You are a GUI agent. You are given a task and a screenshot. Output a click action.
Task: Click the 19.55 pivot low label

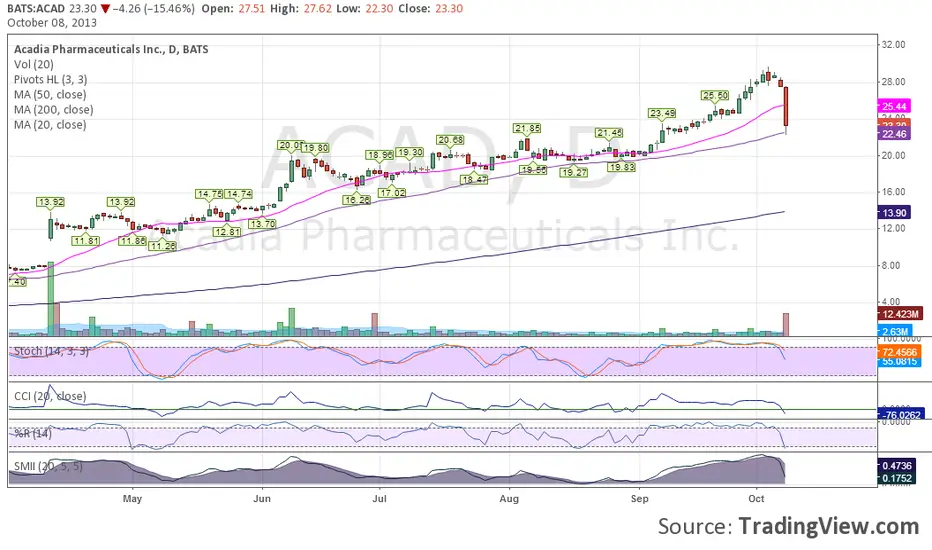[x=533, y=170]
